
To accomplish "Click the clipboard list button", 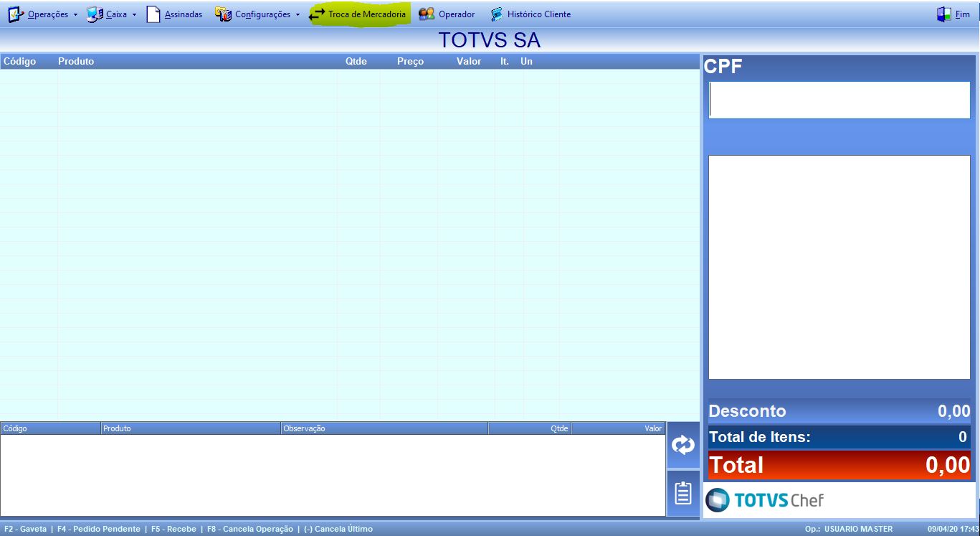I will (683, 494).
